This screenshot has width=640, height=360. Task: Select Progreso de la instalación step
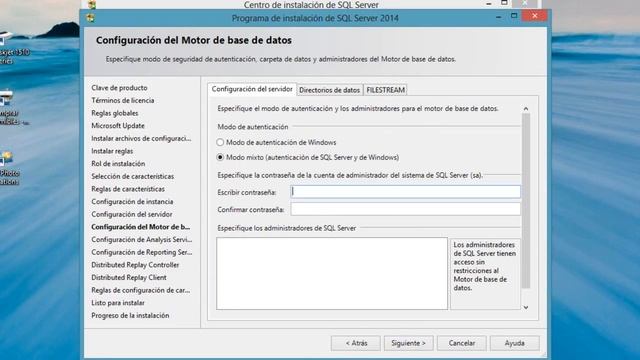(130, 316)
